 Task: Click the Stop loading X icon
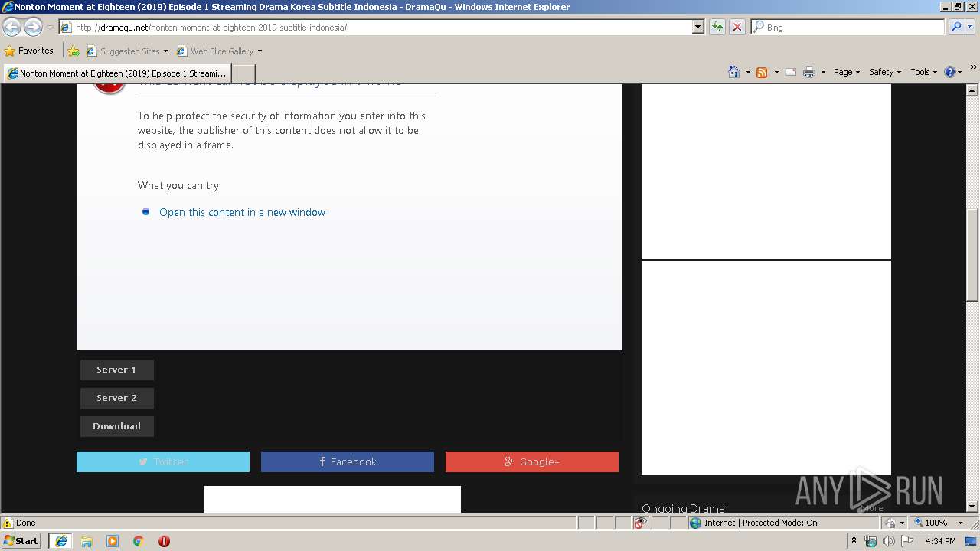click(x=737, y=27)
